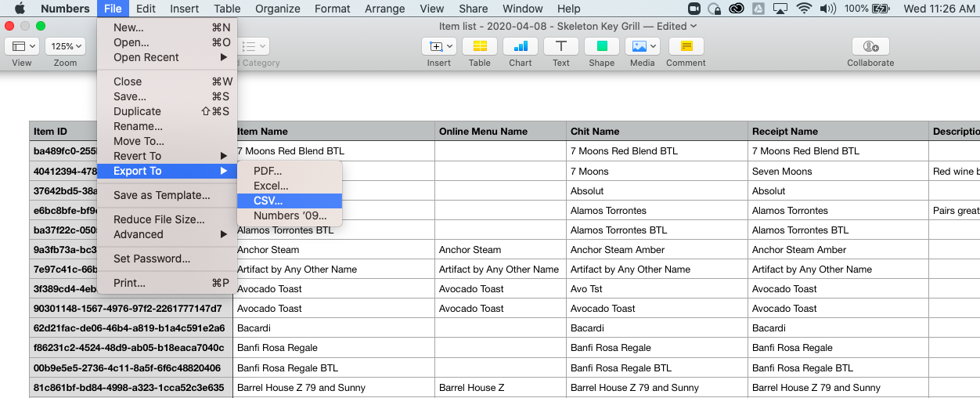Select Excel… export option

(x=271, y=186)
